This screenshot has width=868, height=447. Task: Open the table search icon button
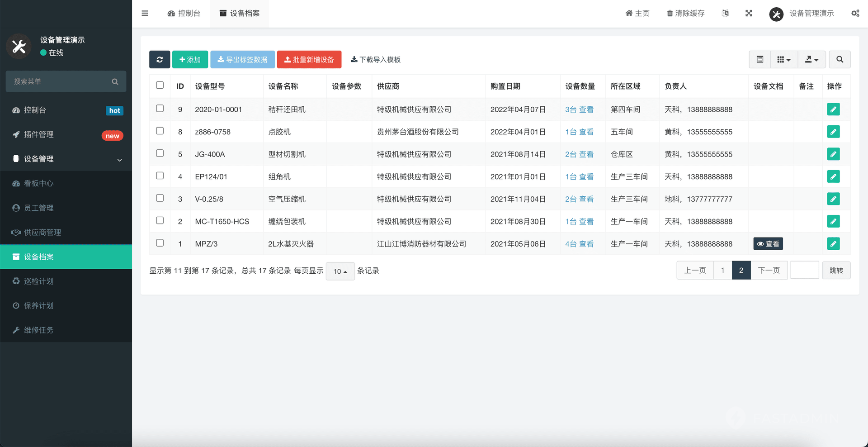point(840,59)
